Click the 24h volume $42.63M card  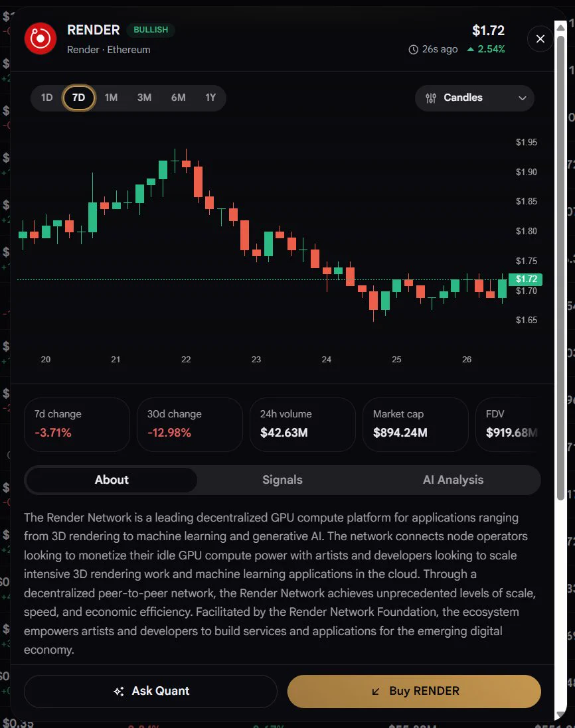(x=302, y=424)
